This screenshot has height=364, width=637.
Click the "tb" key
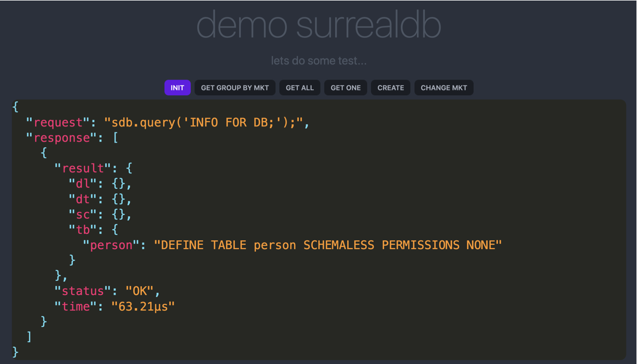coord(83,230)
